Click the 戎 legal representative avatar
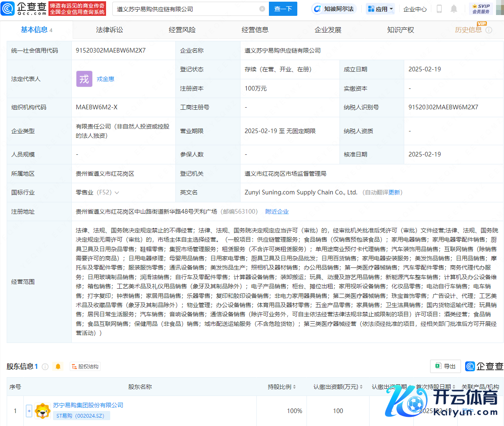The image size is (504, 426). tap(84, 79)
